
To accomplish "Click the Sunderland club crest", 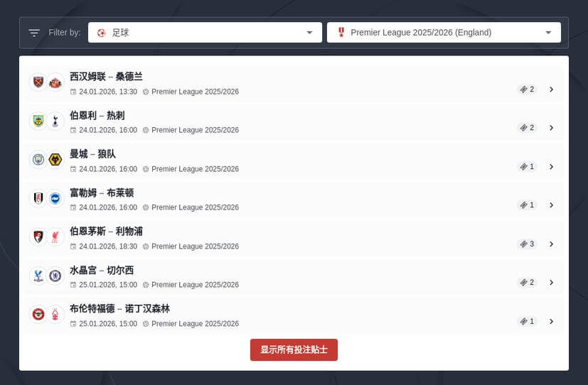I will pos(55,82).
